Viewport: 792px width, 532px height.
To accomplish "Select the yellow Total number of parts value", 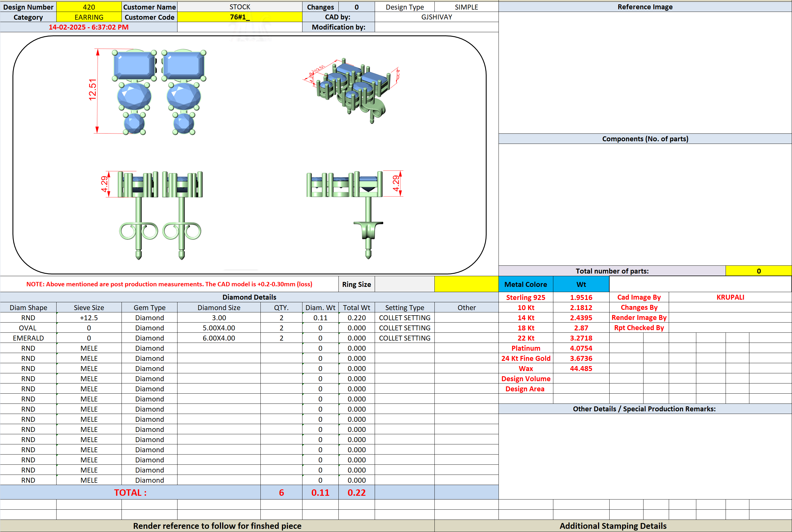I will click(x=758, y=271).
